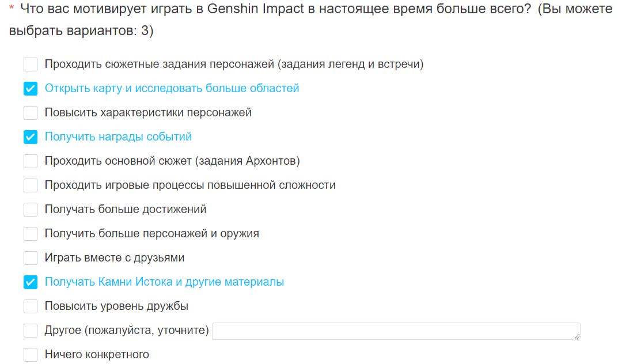Click the 'Повысить уровень дружбы' label text

(116, 306)
